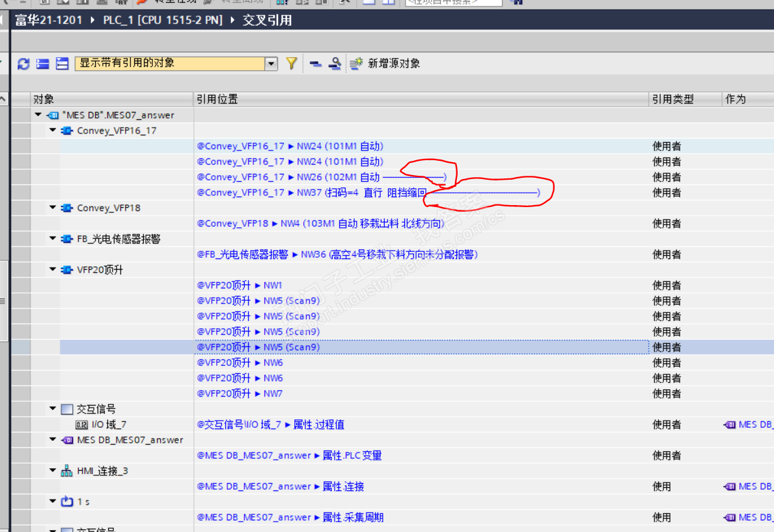774x532 pixels.
Task: Collapse the HMI_连接_3 node
Action: pos(53,470)
